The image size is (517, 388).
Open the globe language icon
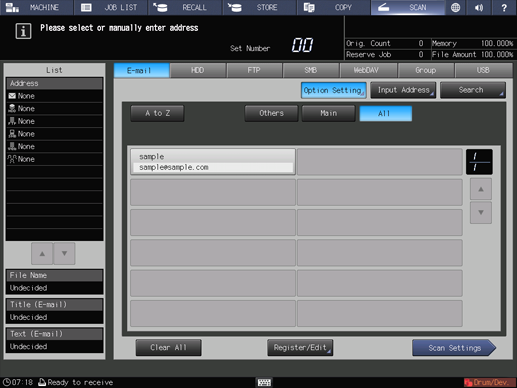(x=455, y=7)
